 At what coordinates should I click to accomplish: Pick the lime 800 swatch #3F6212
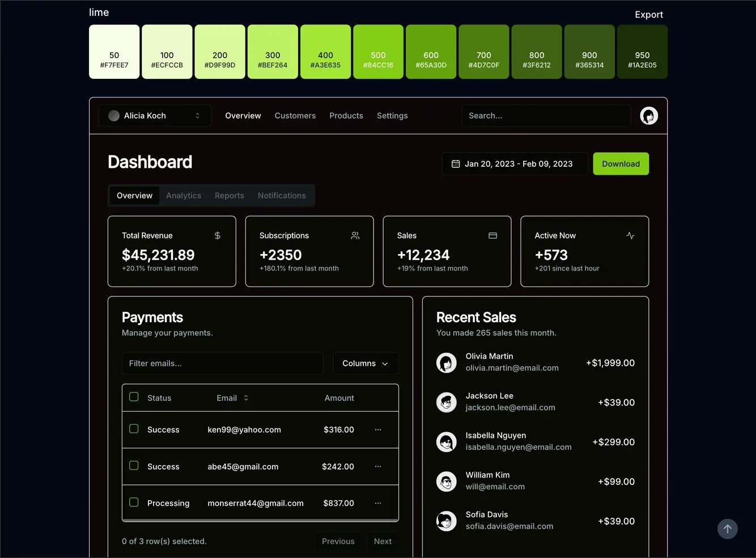coord(537,52)
